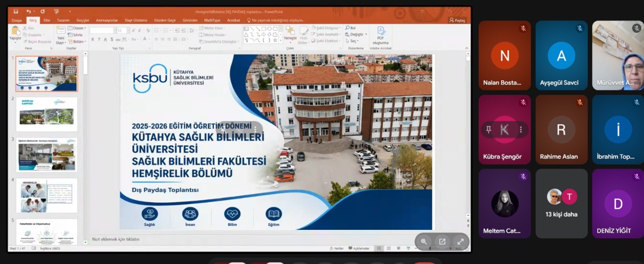Open the Seç (Select) dropdown
This screenshot has width=644, height=264.
(x=351, y=41)
